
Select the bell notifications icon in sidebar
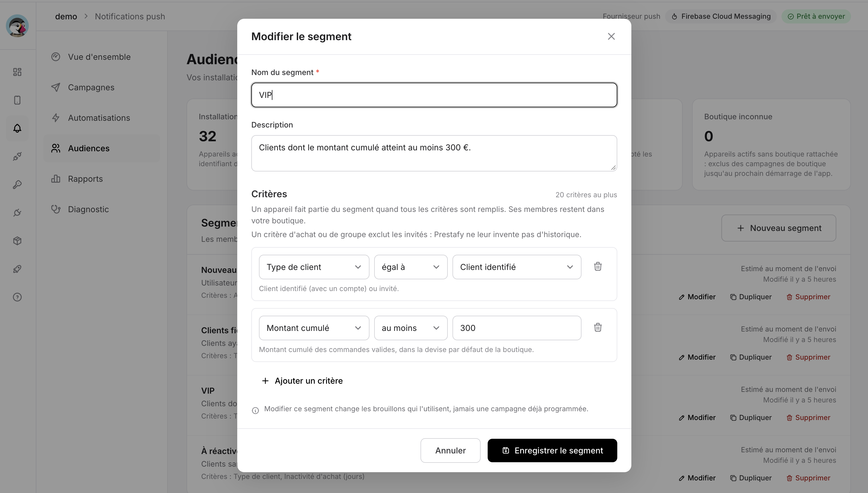point(17,128)
